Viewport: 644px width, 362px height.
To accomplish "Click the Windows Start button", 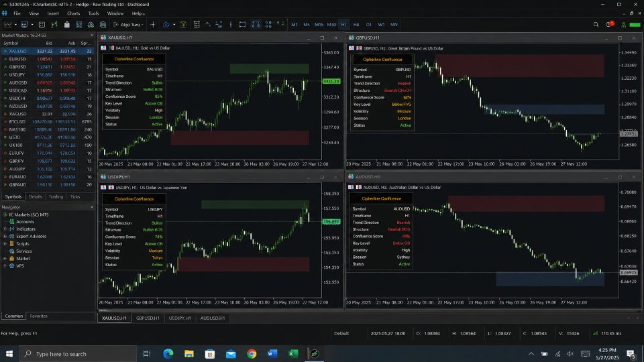I will click(9, 353).
